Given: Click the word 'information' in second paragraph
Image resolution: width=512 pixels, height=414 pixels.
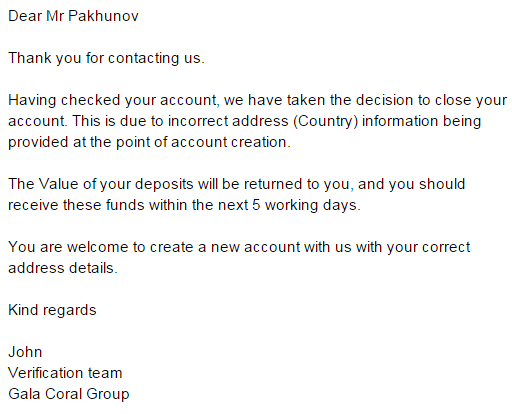Looking at the screenshot, I should (x=400, y=121).
